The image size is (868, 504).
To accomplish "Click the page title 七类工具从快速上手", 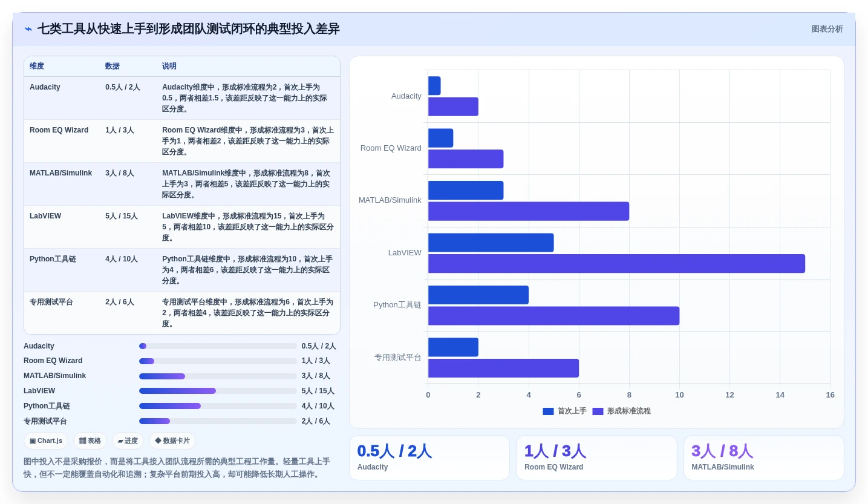I will [x=188, y=29].
